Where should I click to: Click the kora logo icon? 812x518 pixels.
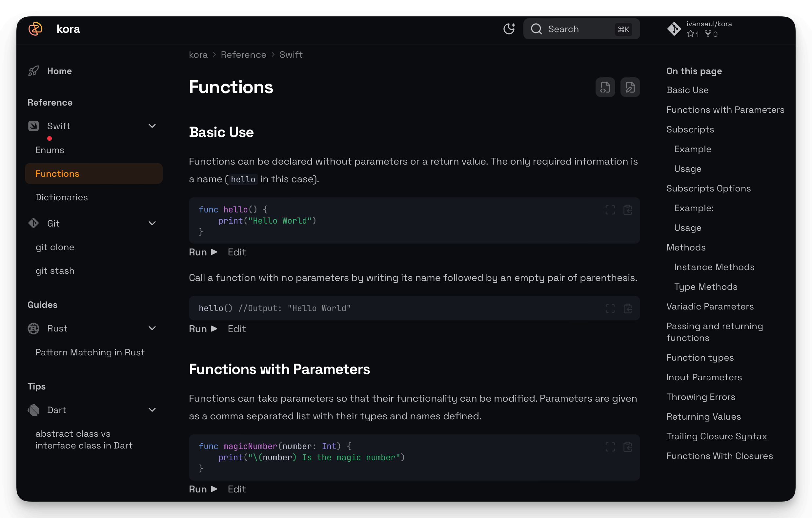tap(35, 29)
